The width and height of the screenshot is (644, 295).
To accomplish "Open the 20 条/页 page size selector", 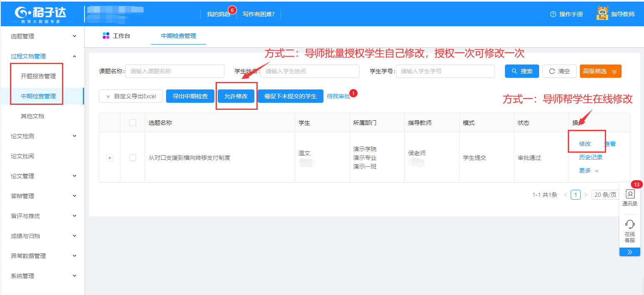I will pos(606,195).
